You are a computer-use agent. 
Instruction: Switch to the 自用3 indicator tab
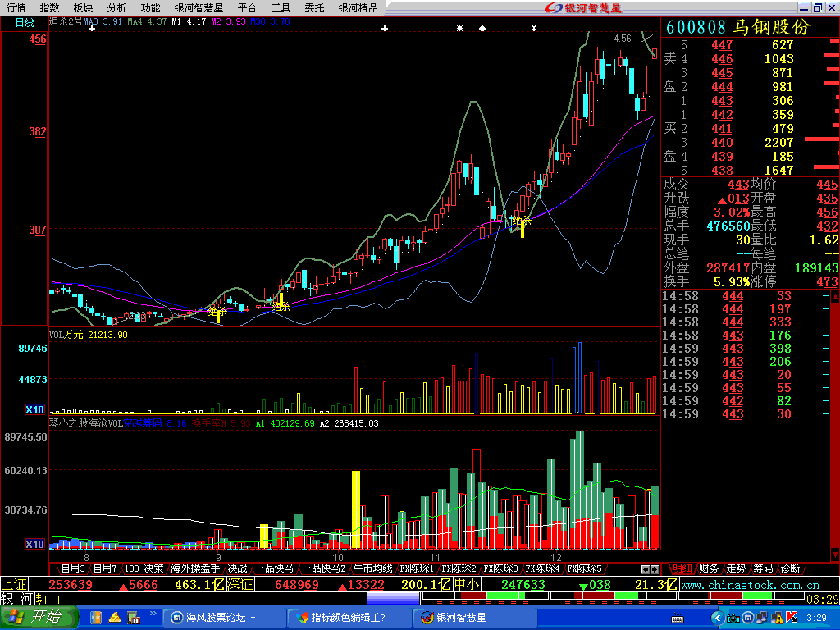[x=73, y=568]
